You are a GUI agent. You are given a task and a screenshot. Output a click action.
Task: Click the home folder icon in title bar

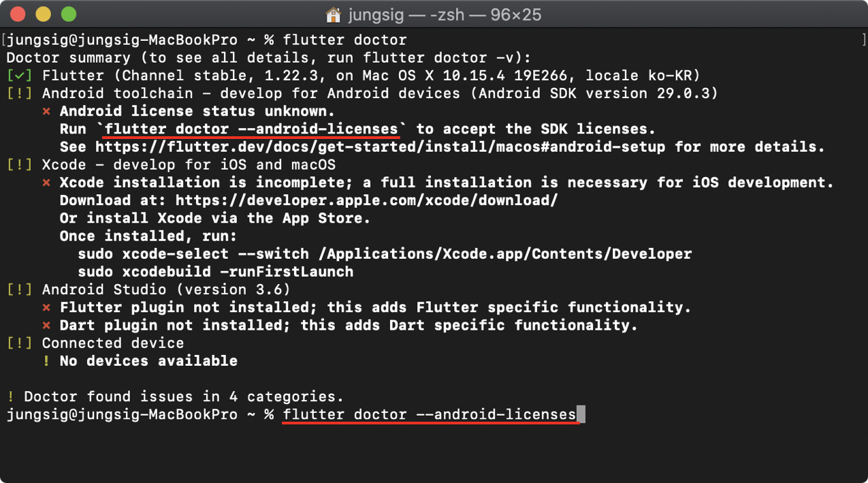(334, 14)
